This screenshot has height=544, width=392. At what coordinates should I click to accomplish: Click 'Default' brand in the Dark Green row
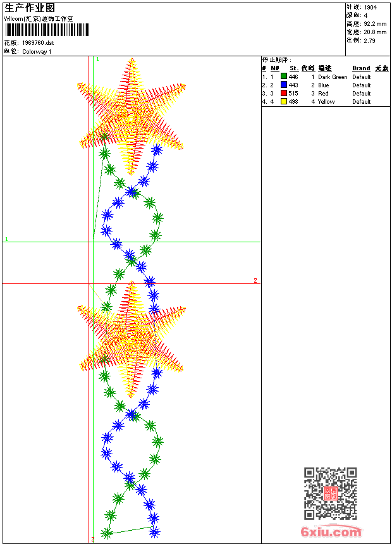click(x=361, y=77)
